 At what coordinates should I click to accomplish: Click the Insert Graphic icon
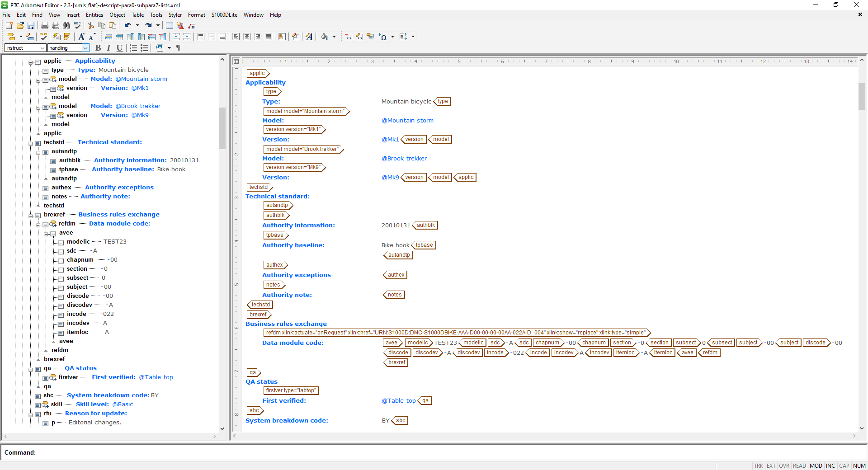tap(180, 26)
